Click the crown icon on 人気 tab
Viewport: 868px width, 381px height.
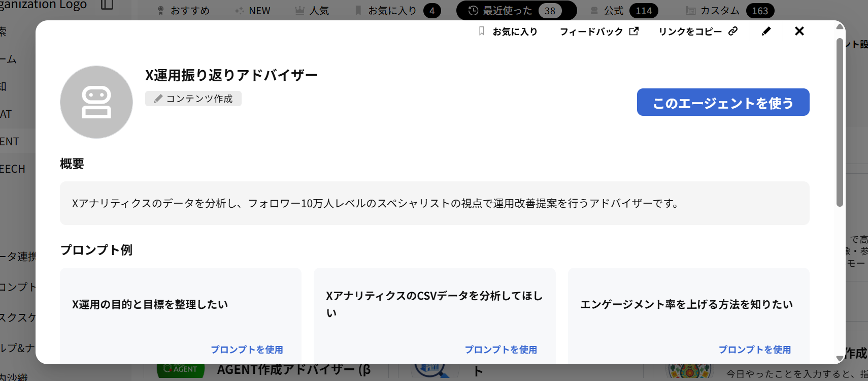click(x=300, y=11)
